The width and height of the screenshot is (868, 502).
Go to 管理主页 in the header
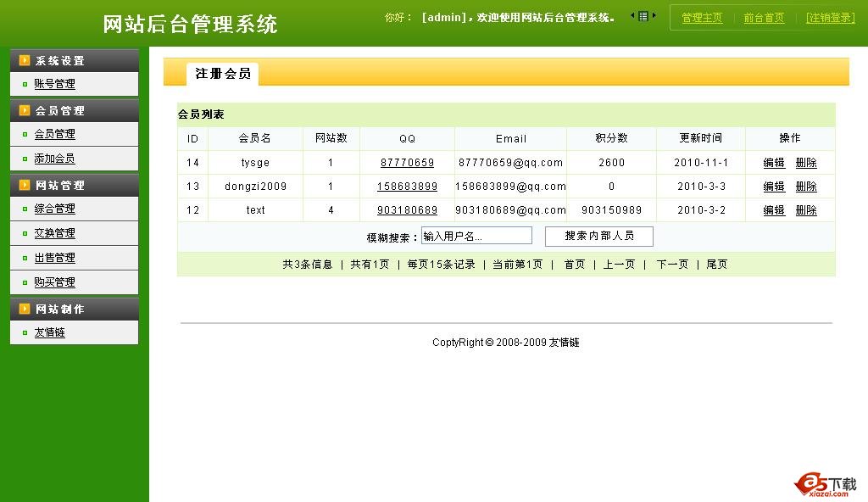702,18
